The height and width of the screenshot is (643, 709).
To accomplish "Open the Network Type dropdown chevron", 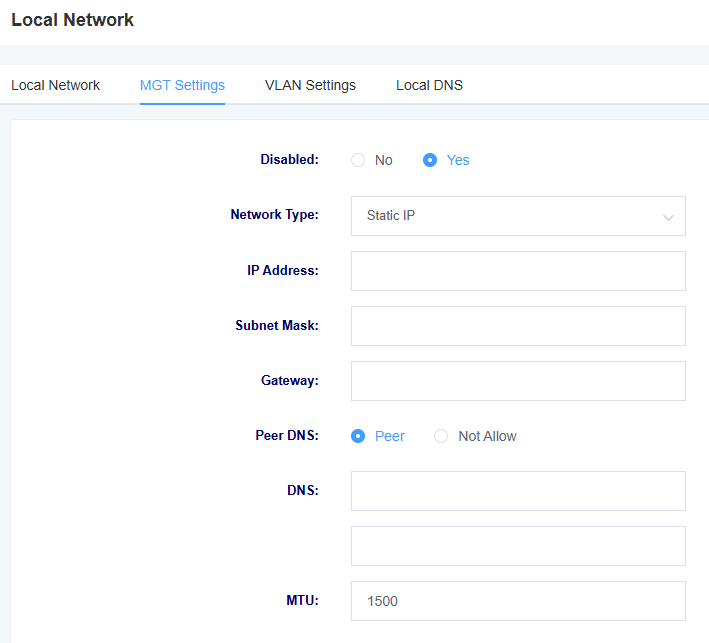I will click(x=668, y=217).
